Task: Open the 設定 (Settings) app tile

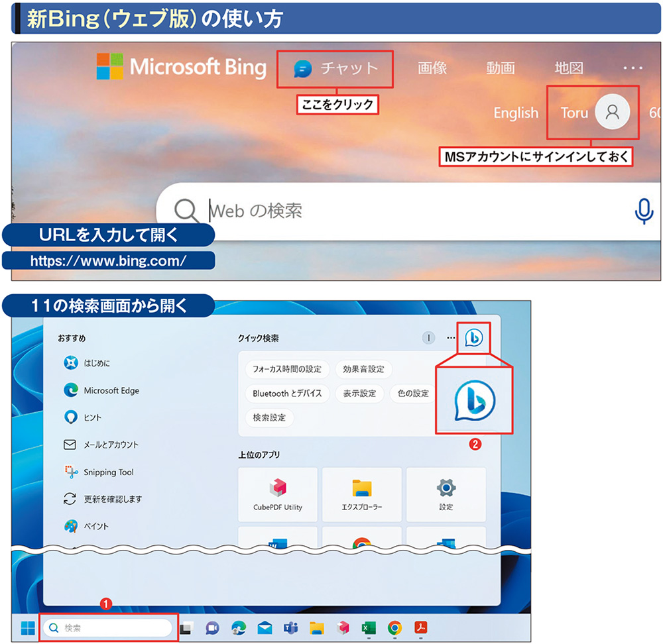Action: click(x=446, y=496)
